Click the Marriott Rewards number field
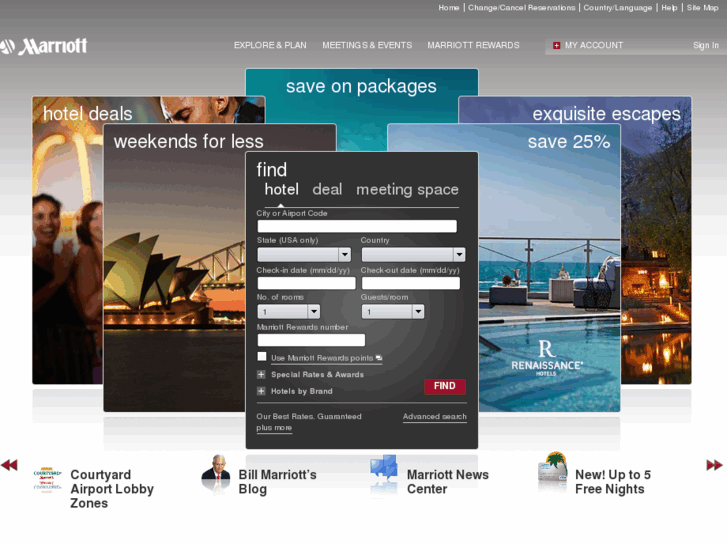727x545 pixels. point(311,340)
